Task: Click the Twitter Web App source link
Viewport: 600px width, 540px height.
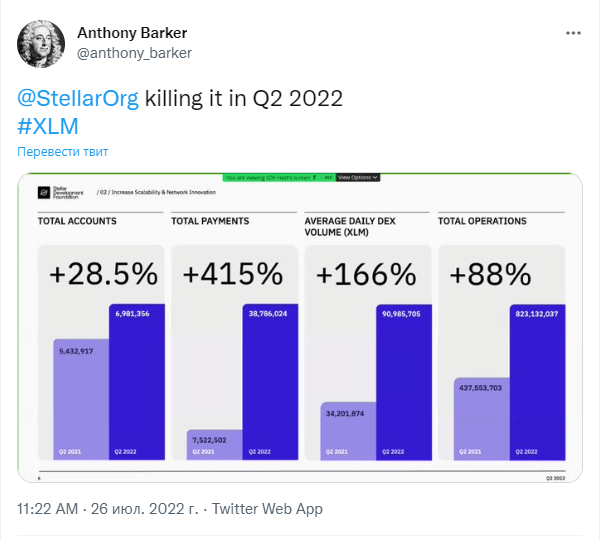Action: coord(267,509)
